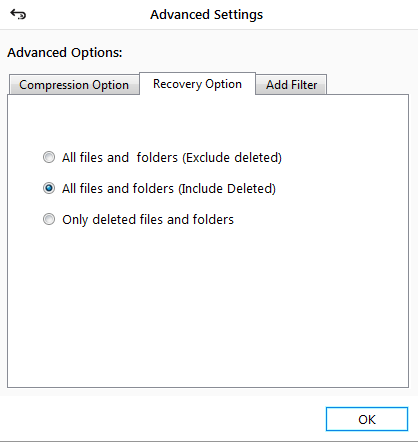Click the Advanced Options heading
Viewport: 418px width, 442px height.
(65, 53)
